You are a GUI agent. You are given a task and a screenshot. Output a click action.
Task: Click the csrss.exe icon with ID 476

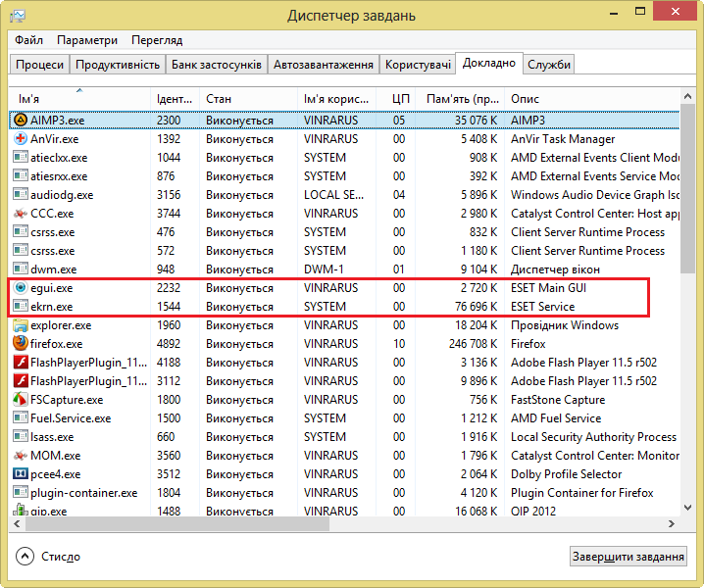[x=21, y=231]
